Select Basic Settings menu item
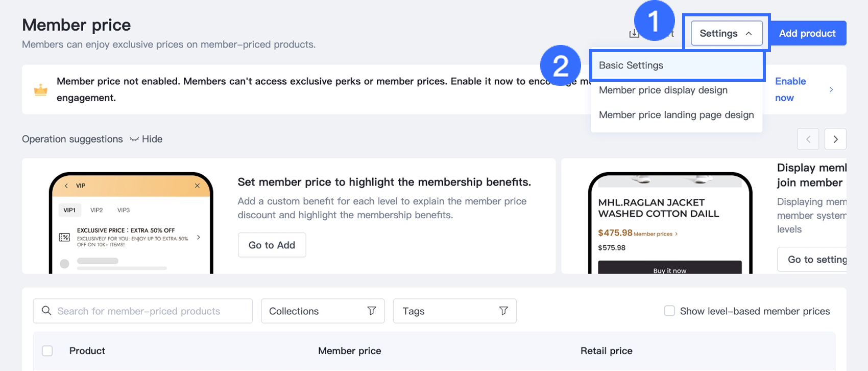The image size is (868, 371). tap(631, 65)
